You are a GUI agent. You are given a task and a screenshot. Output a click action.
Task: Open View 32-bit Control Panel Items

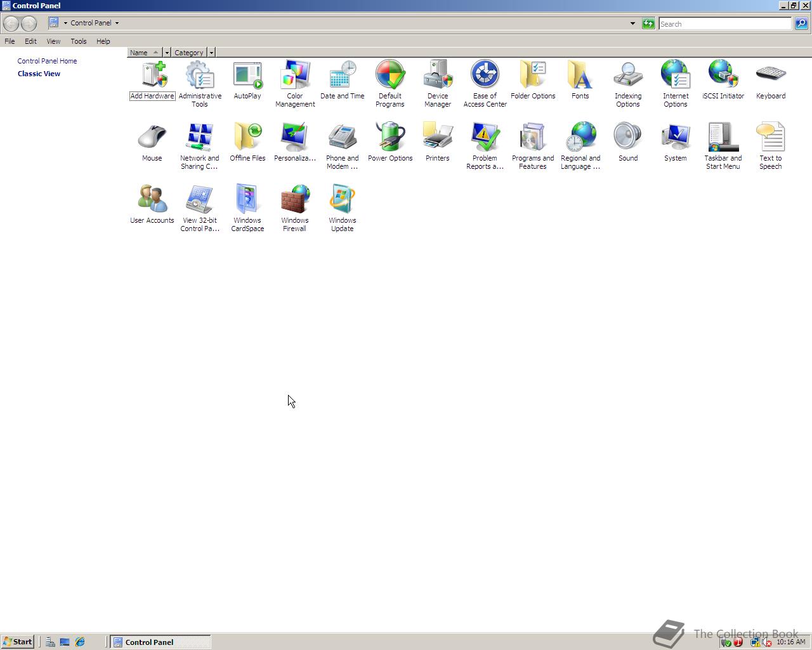[200, 208]
